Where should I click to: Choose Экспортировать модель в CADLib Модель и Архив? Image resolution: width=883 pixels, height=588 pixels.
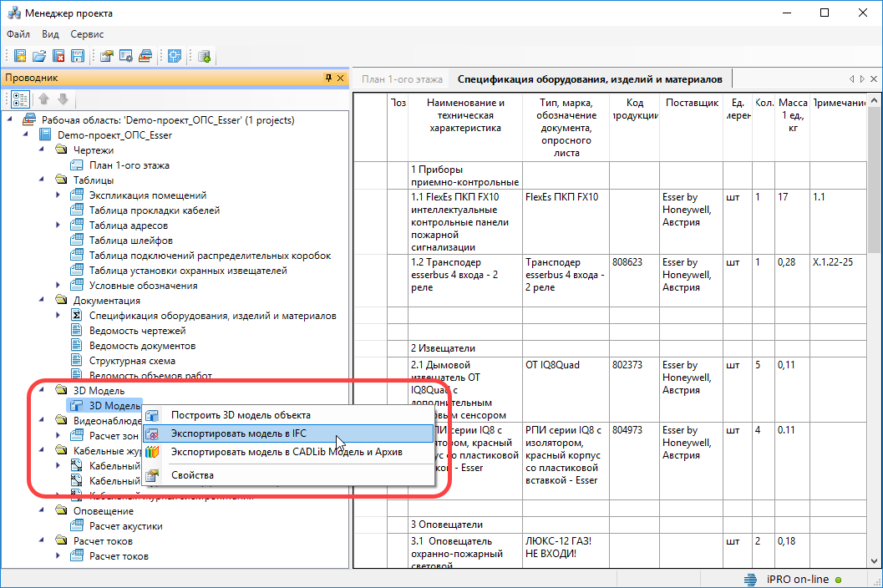click(287, 452)
